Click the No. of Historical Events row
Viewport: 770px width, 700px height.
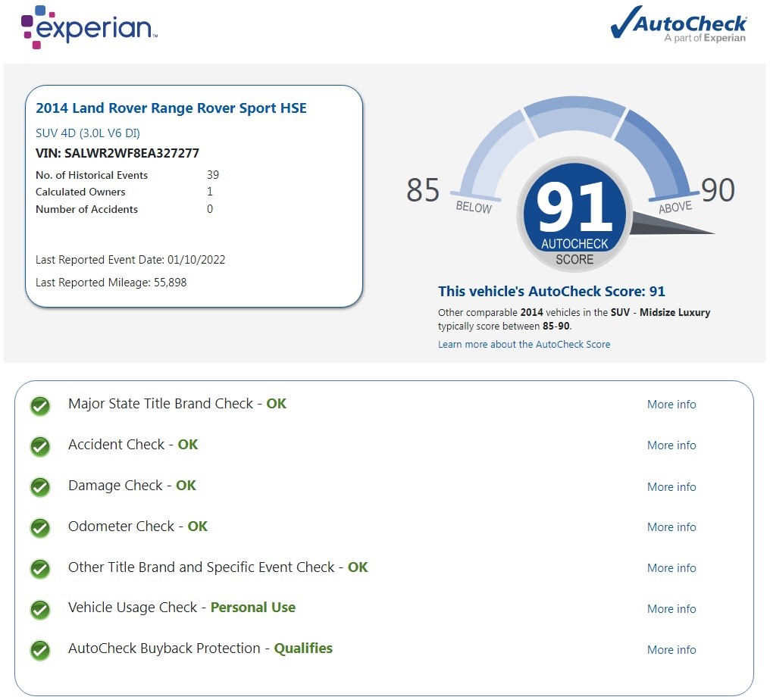pos(127,175)
